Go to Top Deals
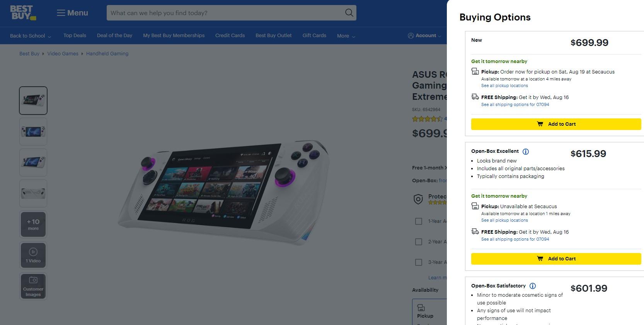 coord(75,36)
